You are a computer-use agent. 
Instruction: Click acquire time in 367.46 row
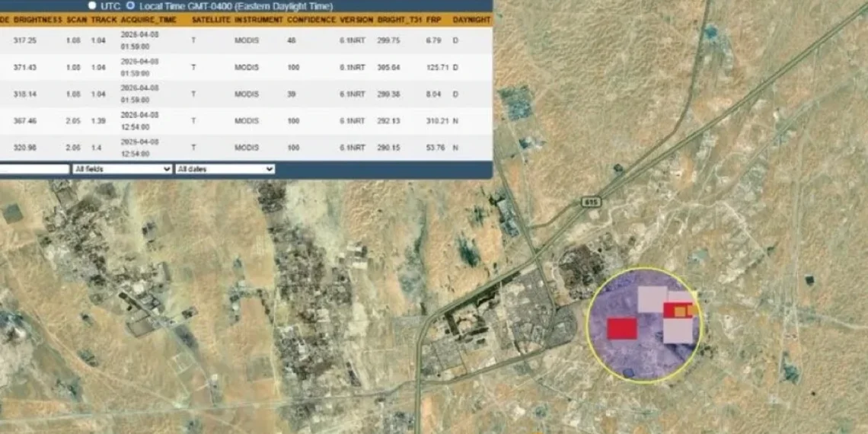pyautogui.click(x=139, y=120)
